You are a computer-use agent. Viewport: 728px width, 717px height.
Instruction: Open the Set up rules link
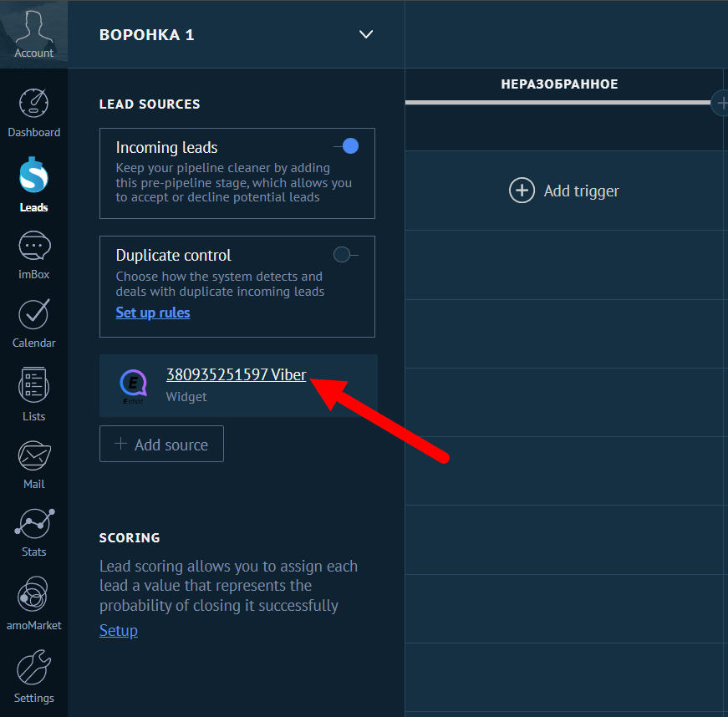pyautogui.click(x=153, y=313)
